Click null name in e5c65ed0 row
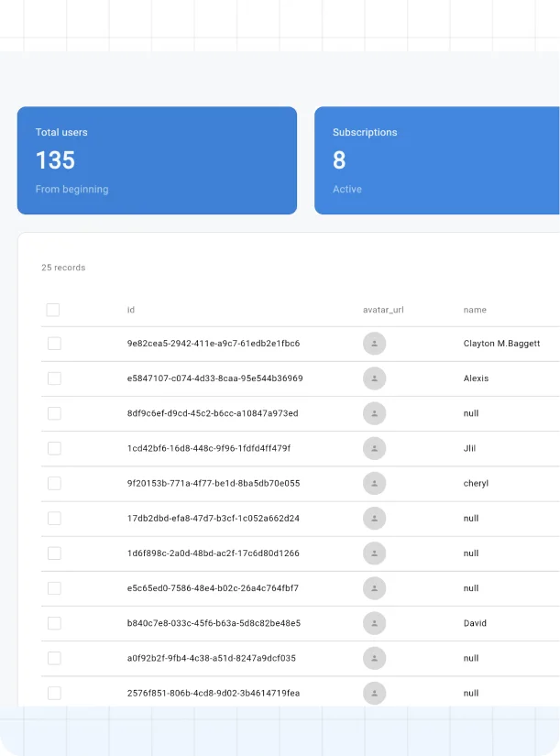The width and height of the screenshot is (560, 756). [x=471, y=588]
